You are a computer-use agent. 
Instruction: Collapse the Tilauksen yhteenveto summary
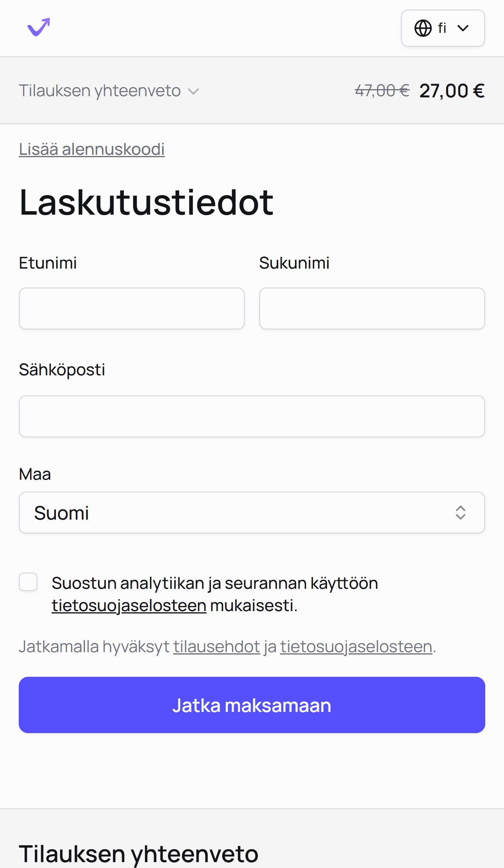pos(193,91)
